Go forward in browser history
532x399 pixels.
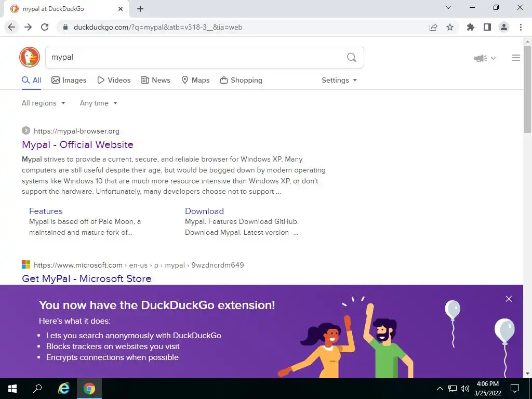(x=28, y=27)
